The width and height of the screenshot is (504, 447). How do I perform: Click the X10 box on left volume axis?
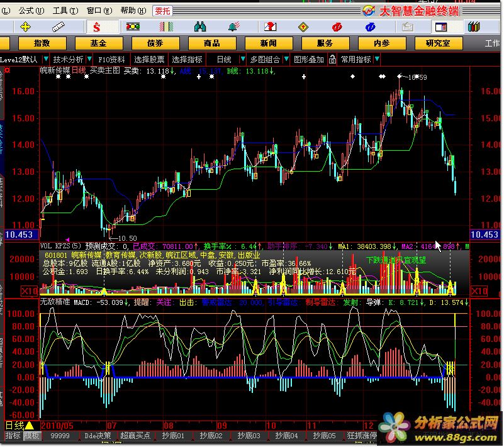29,291
